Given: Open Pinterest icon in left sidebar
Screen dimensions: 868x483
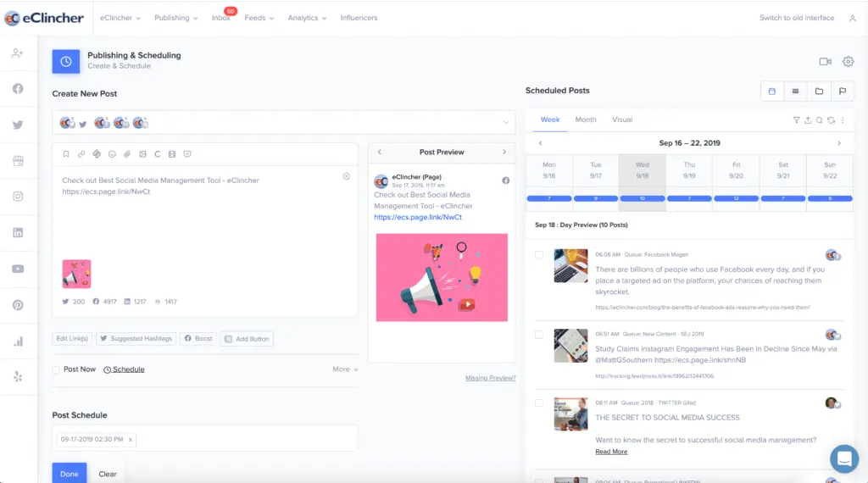Looking at the screenshot, I should [x=18, y=305].
